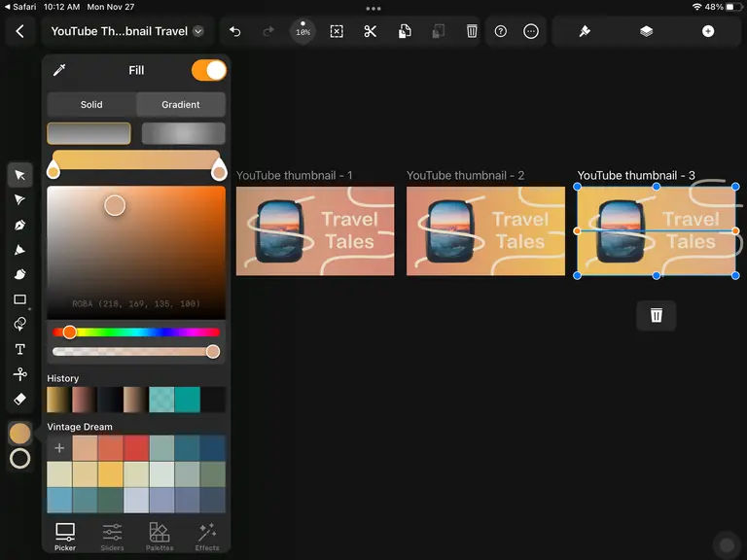Choose the Shape Builder tool
Image resolution: width=747 pixels, height=560 pixels.
coord(20,325)
